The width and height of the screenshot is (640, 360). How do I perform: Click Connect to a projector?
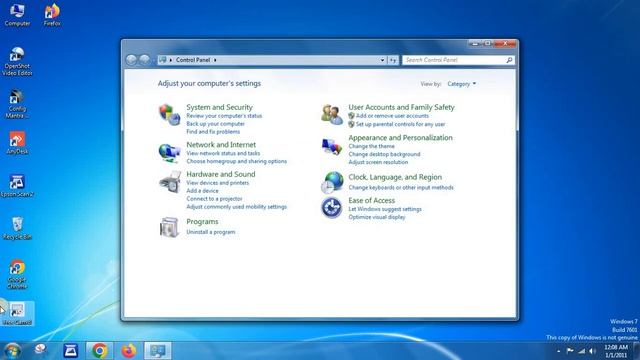pyautogui.click(x=214, y=199)
